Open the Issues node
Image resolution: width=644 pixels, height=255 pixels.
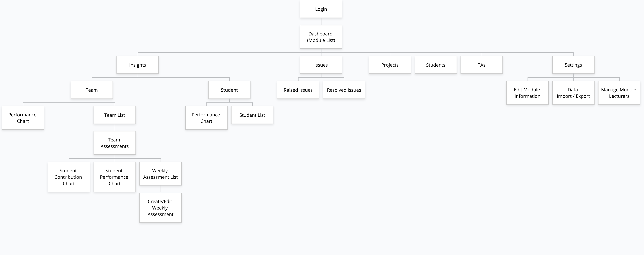pyautogui.click(x=321, y=65)
